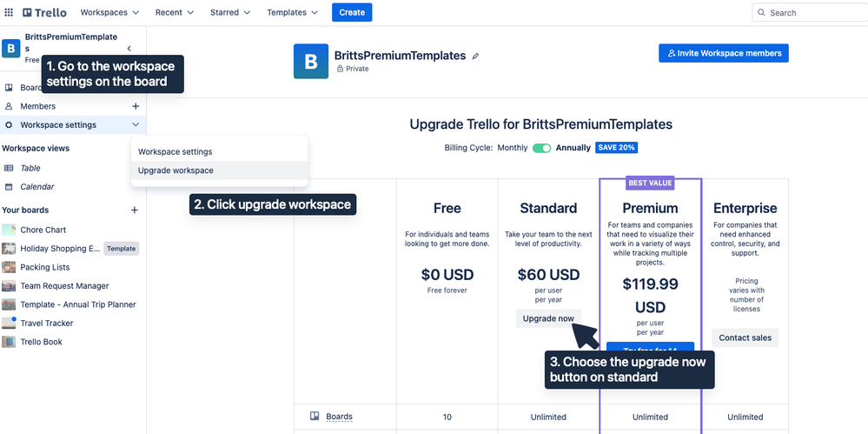This screenshot has width=868, height=434.
Task: Select Workspace settings in the popup menu
Action: click(219, 151)
